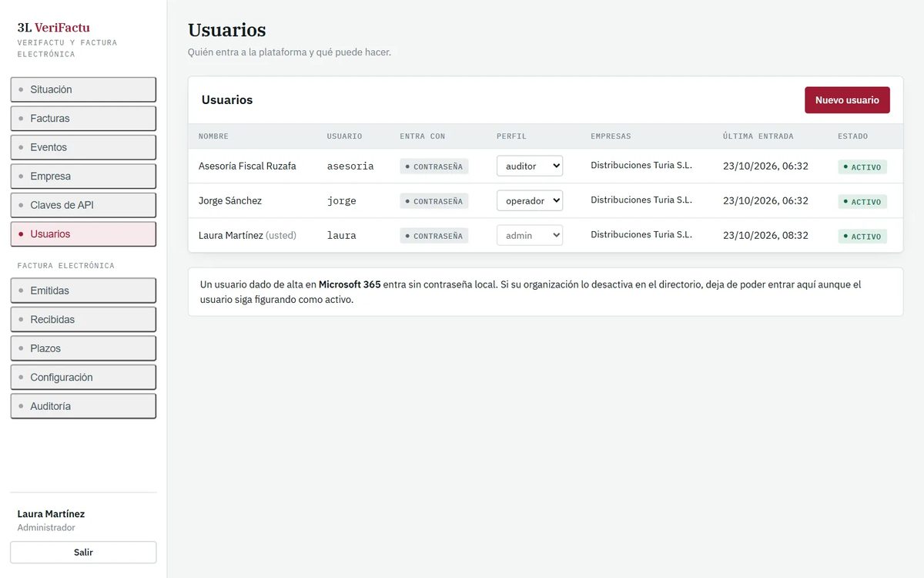This screenshot has width=924, height=578.
Task: Click the Nuevo usuario button
Action: click(847, 100)
